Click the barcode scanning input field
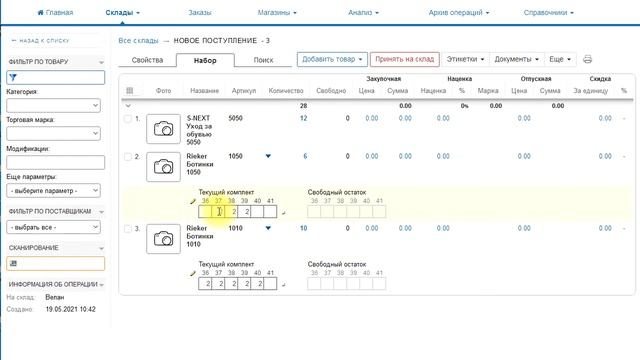Screen dimensions: 640x360 56,264
